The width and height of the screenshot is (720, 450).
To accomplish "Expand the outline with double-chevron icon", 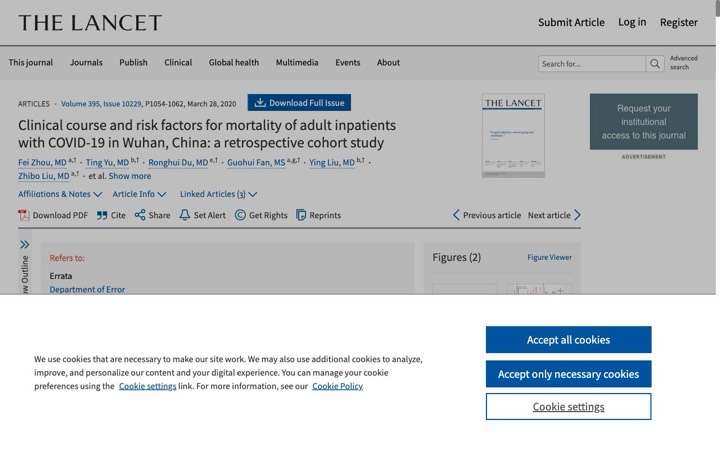I will coord(25,244).
